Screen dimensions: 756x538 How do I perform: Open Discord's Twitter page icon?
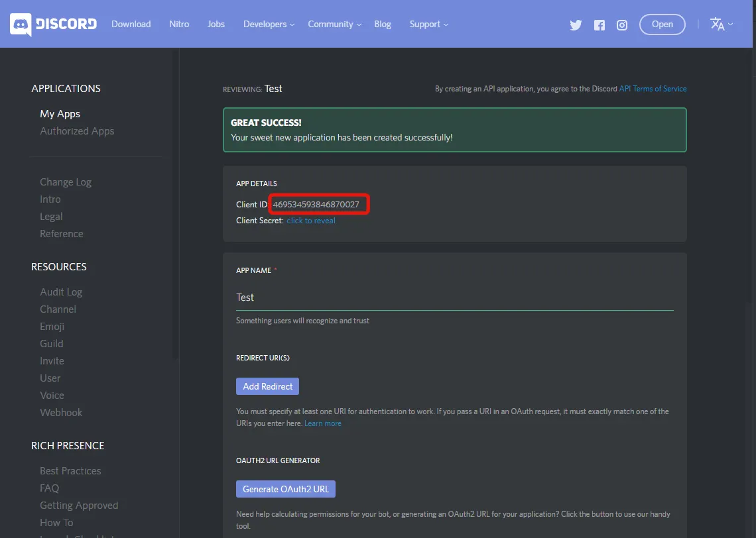[x=576, y=25]
